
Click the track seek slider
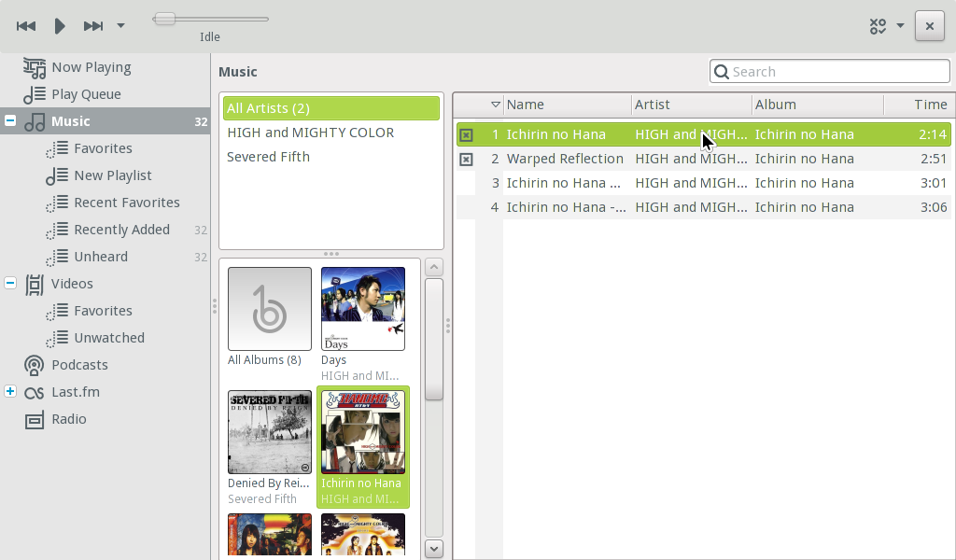(x=210, y=19)
